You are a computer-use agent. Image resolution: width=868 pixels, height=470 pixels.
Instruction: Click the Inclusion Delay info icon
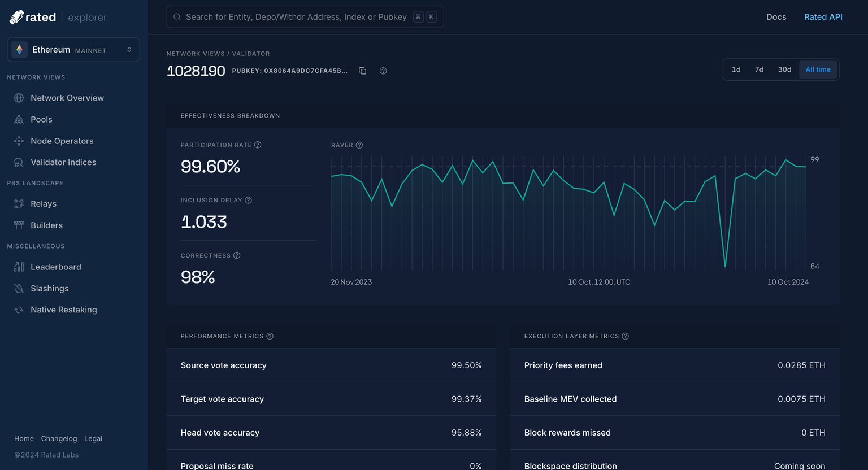[248, 200]
